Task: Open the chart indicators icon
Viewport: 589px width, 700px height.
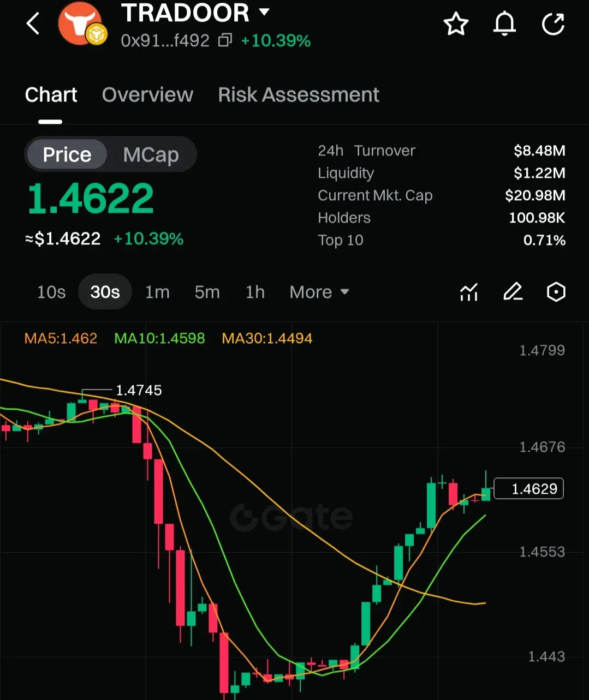Action: [x=469, y=292]
